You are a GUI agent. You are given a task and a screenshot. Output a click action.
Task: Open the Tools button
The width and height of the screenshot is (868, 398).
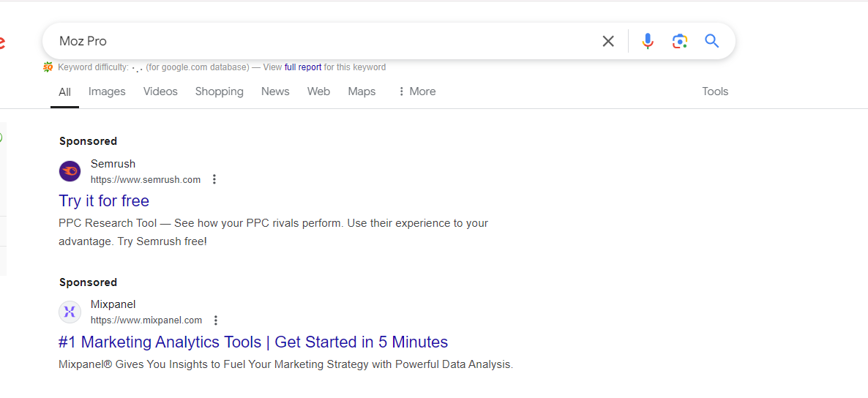(x=715, y=91)
